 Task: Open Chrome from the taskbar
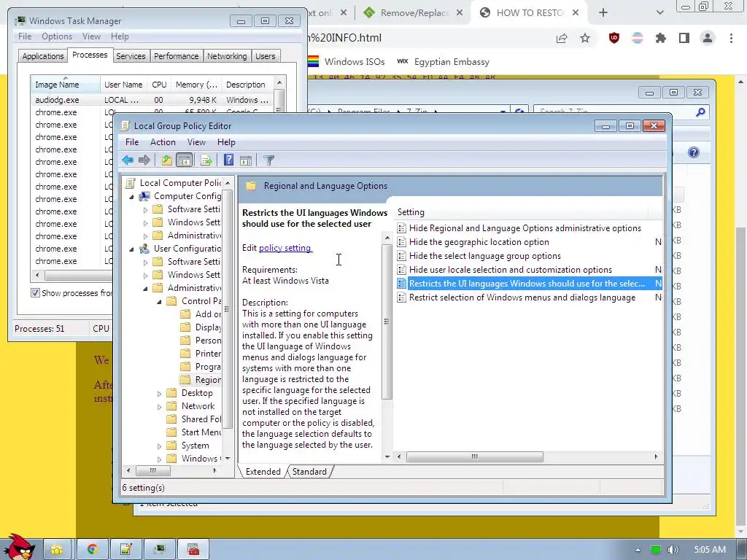pos(92,550)
